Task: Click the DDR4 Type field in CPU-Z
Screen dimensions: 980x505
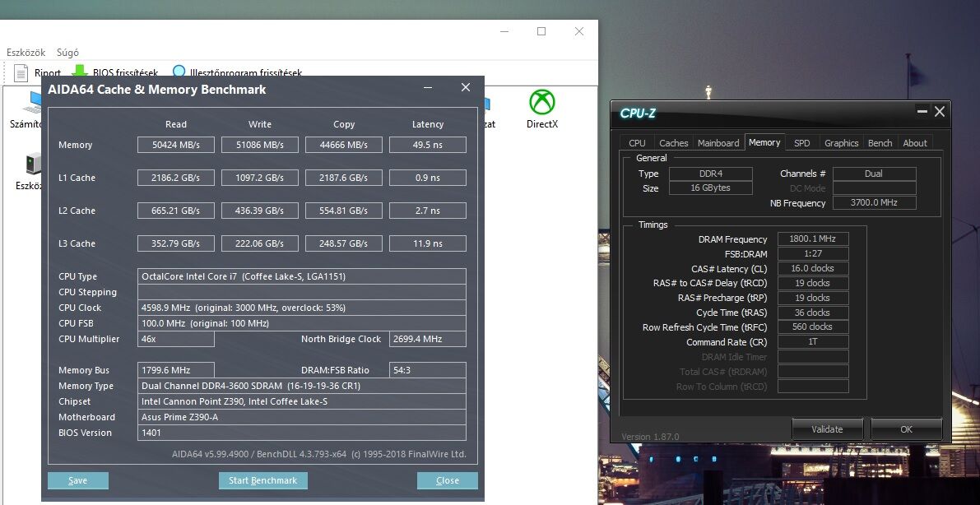Action: click(711, 174)
